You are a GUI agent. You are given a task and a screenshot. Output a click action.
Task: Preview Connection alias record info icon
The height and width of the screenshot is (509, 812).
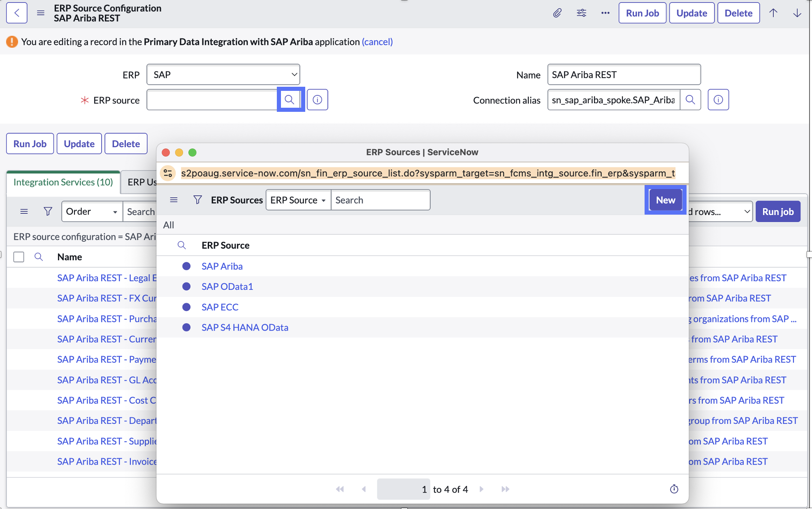718,99
